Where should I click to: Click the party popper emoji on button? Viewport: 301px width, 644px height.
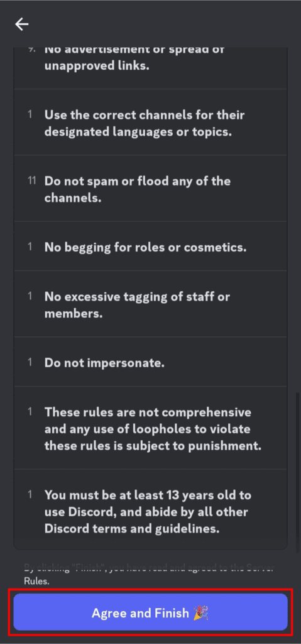[x=201, y=613]
